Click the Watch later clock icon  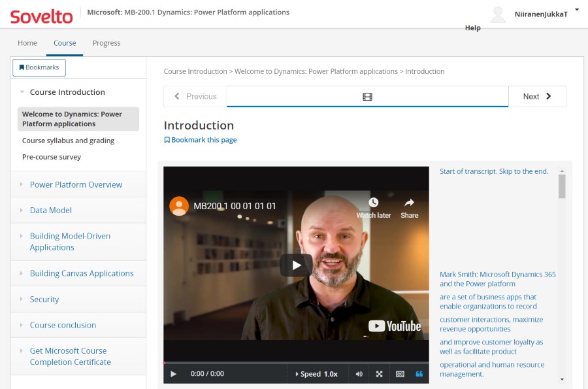(374, 203)
